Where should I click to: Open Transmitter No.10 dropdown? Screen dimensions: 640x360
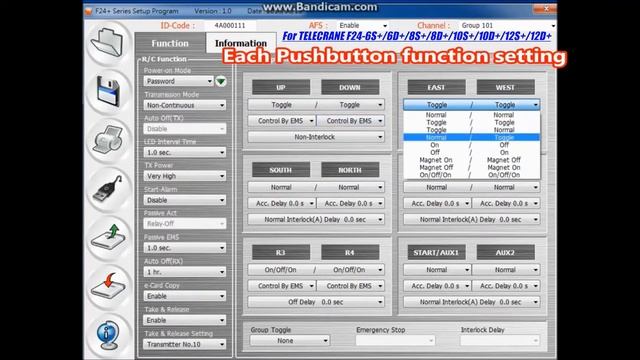click(x=185, y=344)
